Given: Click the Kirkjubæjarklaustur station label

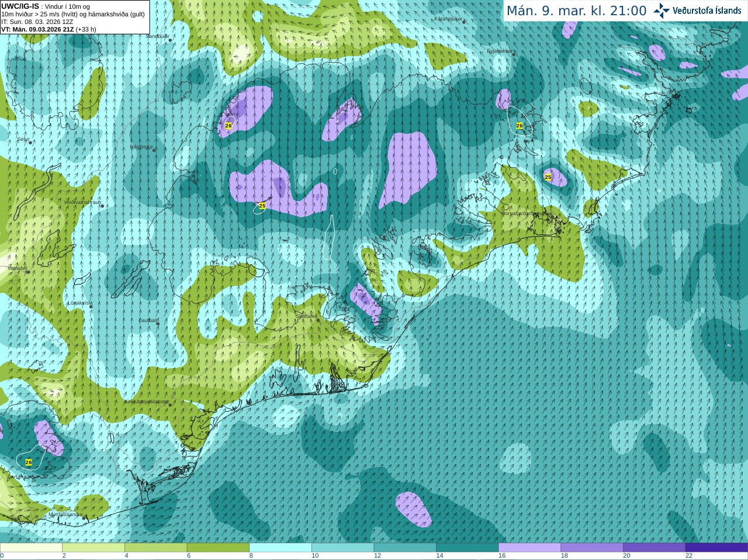Looking at the screenshot, I should pyautogui.click(x=147, y=402).
